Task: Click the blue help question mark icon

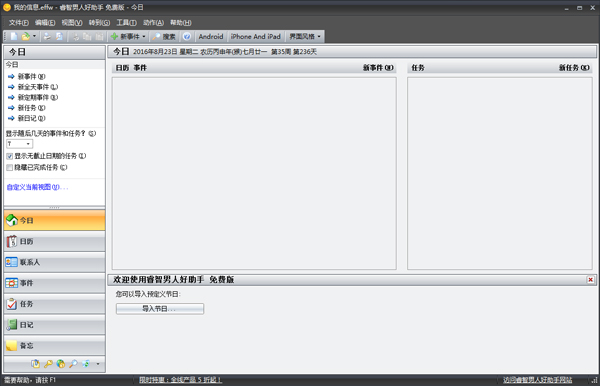Action: (187, 36)
